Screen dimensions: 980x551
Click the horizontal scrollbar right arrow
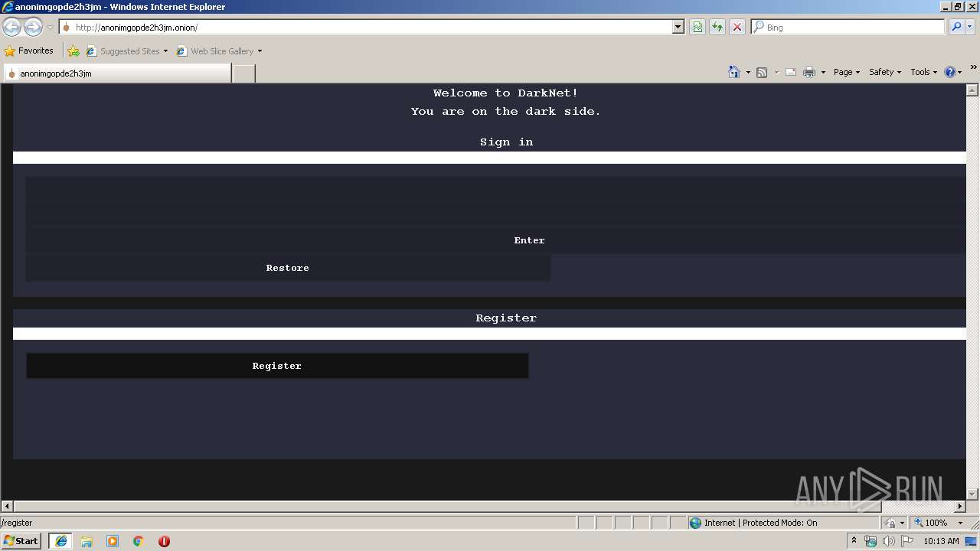point(960,507)
